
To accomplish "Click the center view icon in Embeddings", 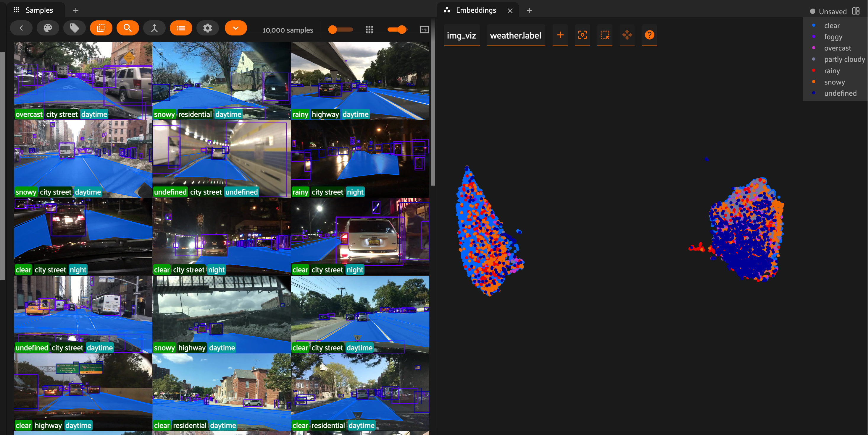I will pyautogui.click(x=582, y=35).
